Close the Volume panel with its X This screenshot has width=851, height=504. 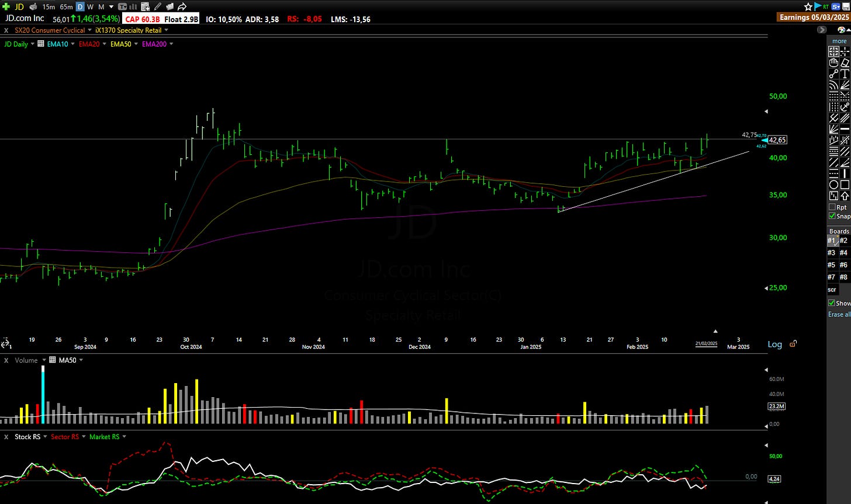pos(6,360)
